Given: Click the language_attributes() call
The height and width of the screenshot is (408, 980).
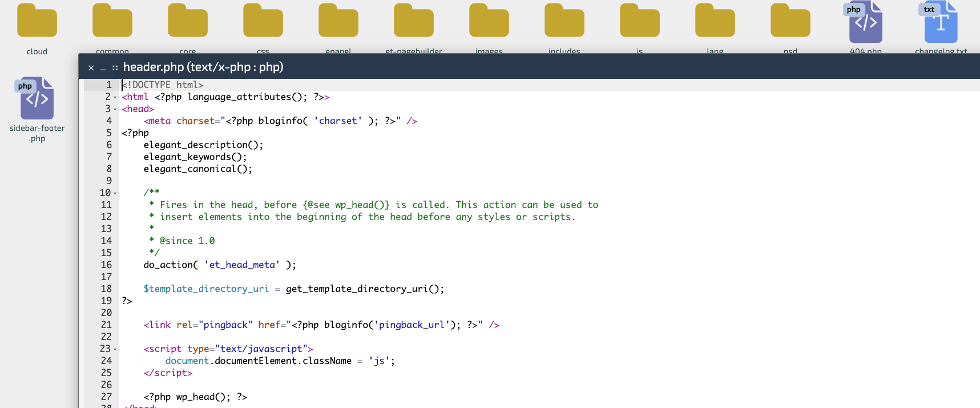Looking at the screenshot, I should (247, 97).
